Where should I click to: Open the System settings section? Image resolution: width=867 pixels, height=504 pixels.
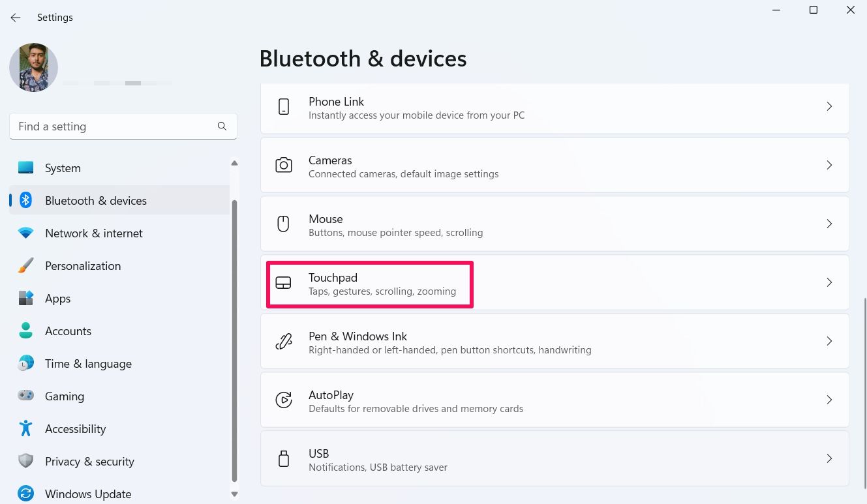(x=63, y=168)
